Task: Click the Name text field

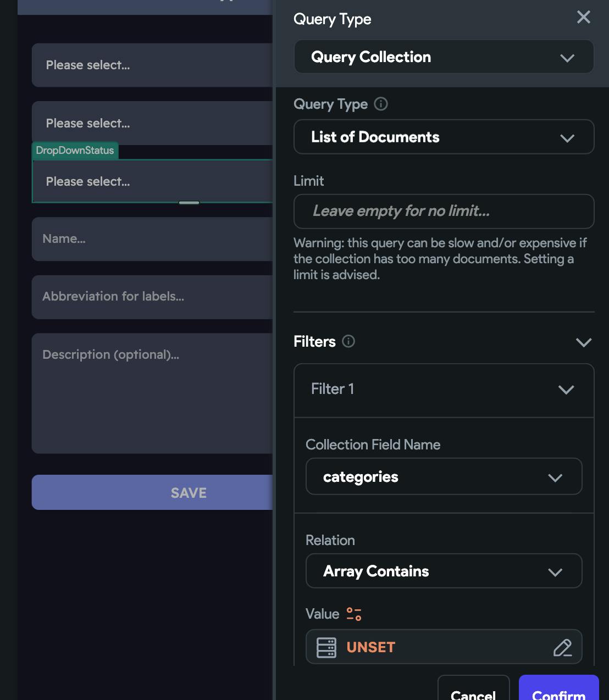Action: [152, 239]
